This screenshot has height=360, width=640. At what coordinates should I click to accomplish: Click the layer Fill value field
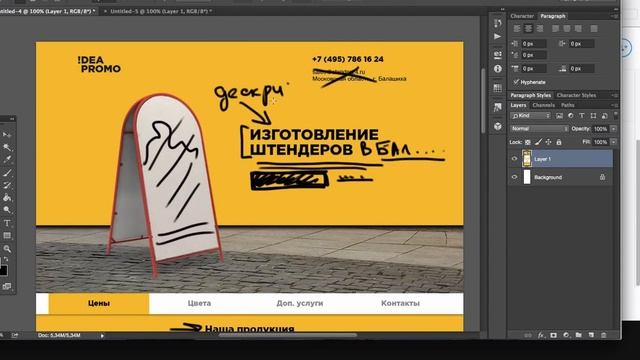click(600, 142)
